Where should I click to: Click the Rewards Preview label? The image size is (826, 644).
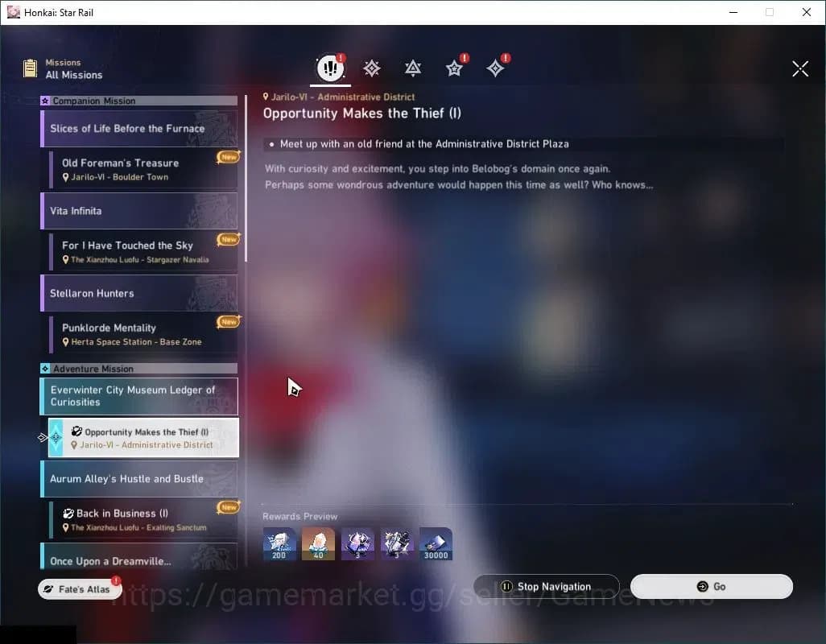299,516
